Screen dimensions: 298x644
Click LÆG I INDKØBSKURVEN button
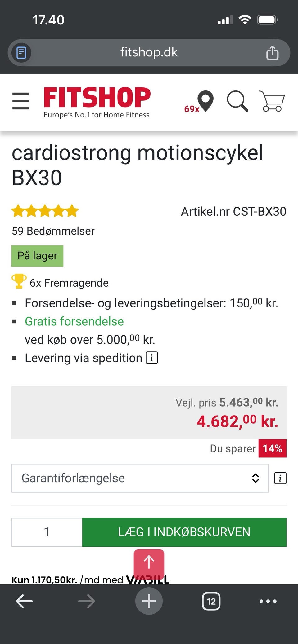(x=184, y=532)
